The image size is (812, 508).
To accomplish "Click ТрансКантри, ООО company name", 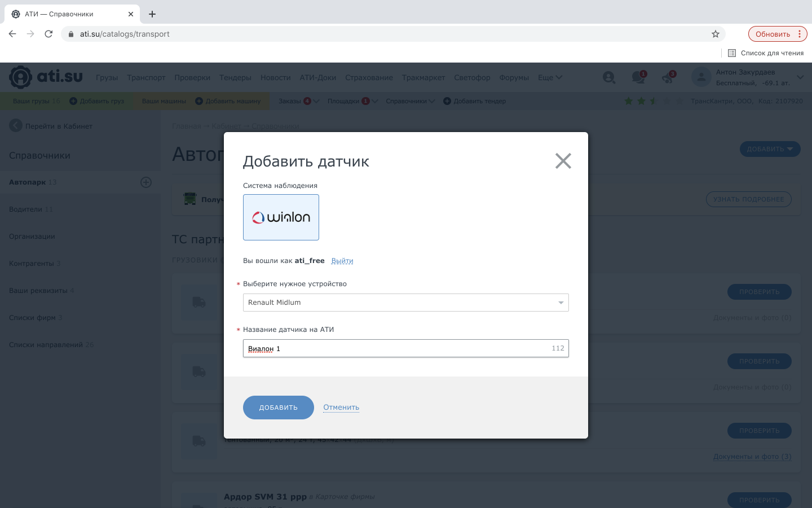I will (x=721, y=101).
